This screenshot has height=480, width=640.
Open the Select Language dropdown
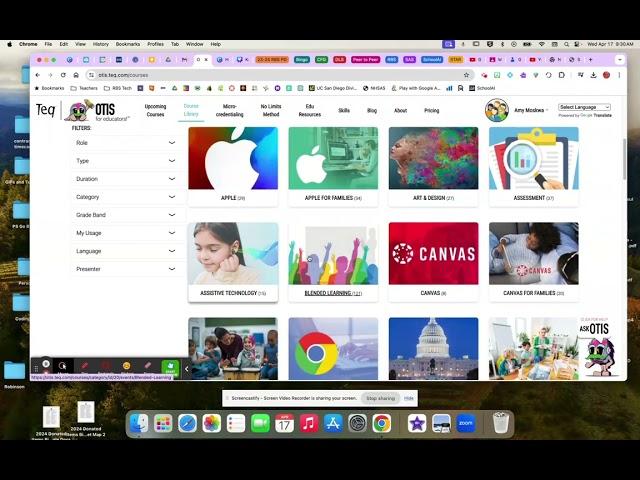click(x=584, y=107)
